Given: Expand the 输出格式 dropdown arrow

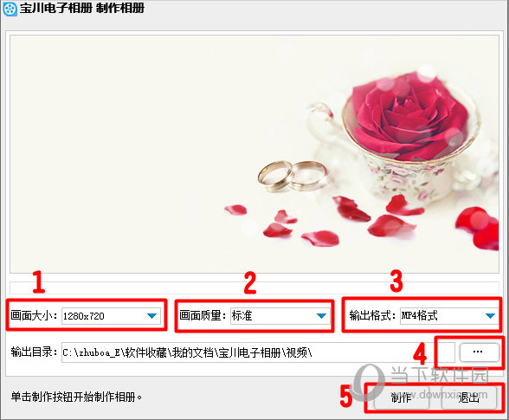Looking at the screenshot, I should point(490,316).
